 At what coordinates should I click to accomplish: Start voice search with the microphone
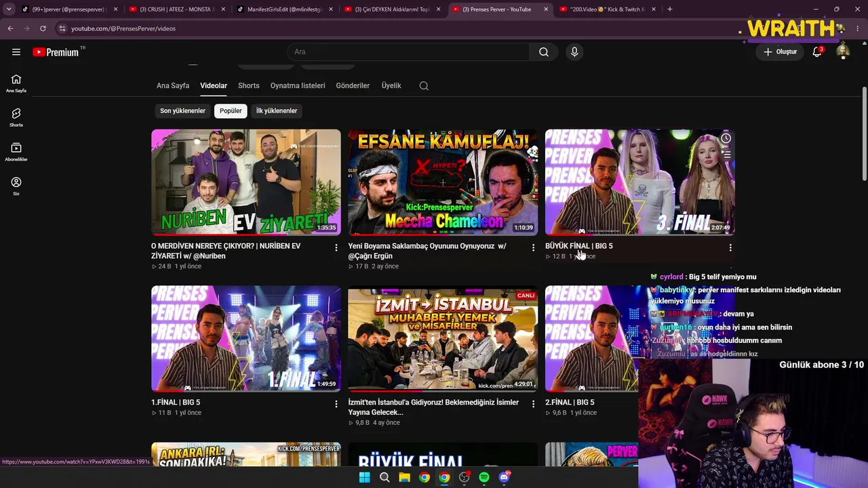[574, 52]
